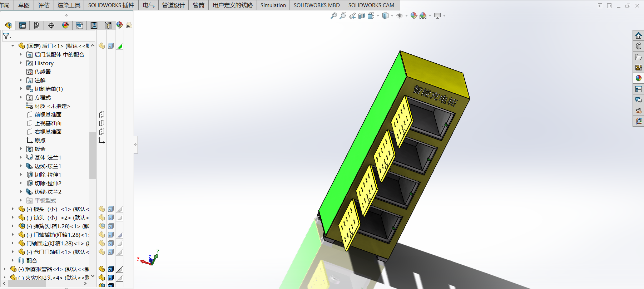Open the FeatureManager design tree tab
The height and width of the screenshot is (289, 644).
pos(8,25)
